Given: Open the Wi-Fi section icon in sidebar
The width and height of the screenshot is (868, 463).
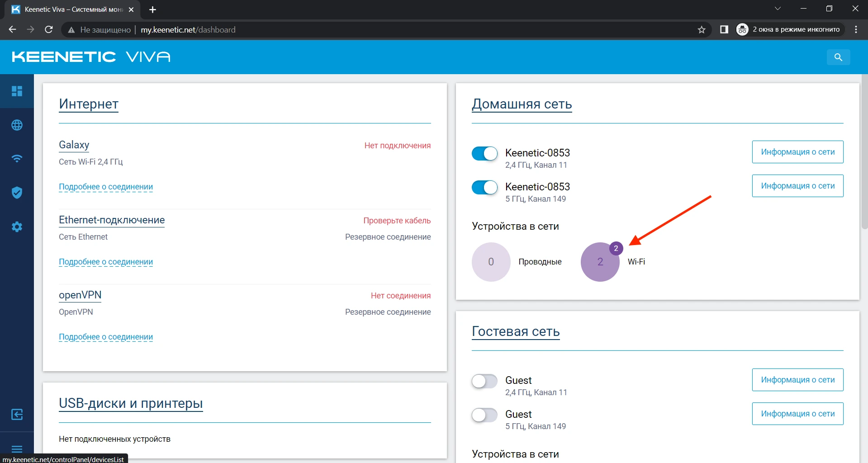Looking at the screenshot, I should (17, 159).
